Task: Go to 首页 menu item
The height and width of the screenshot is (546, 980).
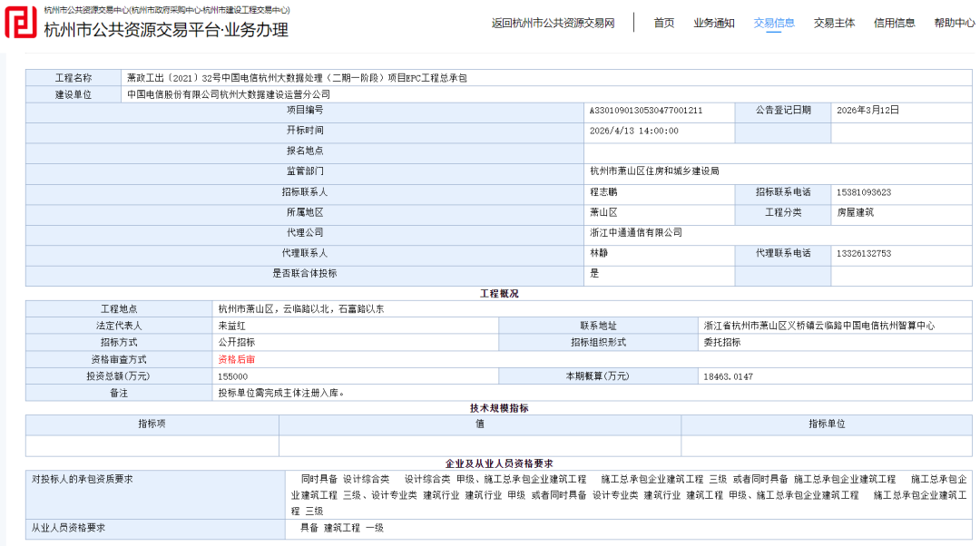Action: click(x=663, y=23)
